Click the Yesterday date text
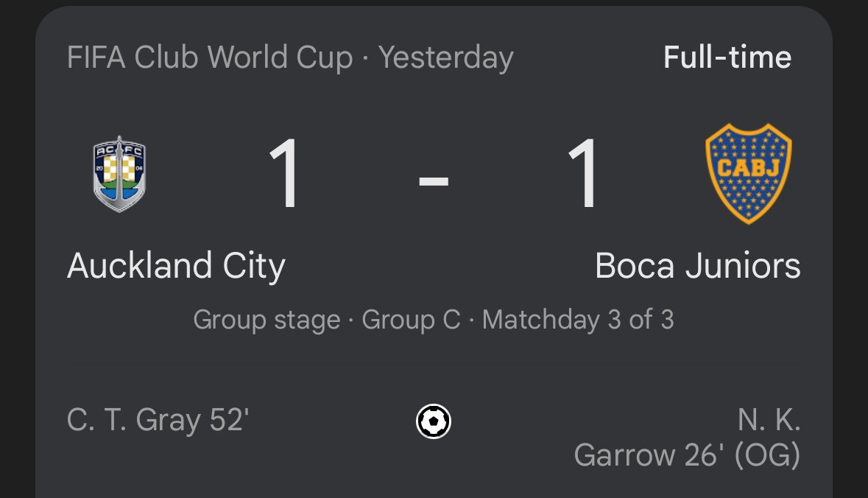The width and height of the screenshot is (868, 498). click(x=445, y=58)
